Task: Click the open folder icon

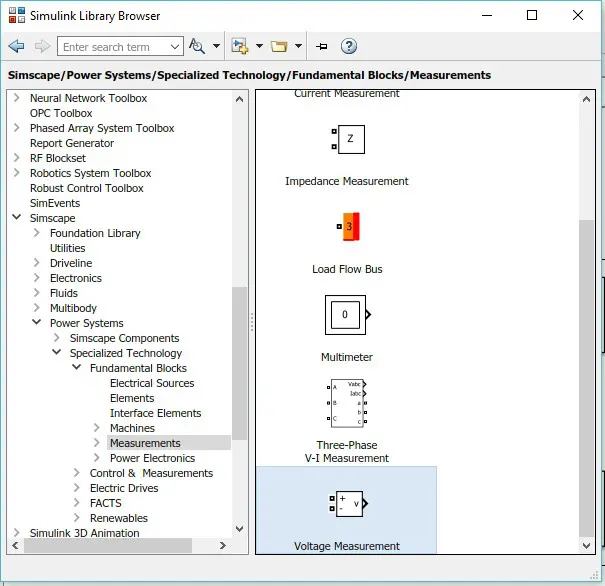Action: point(278,46)
